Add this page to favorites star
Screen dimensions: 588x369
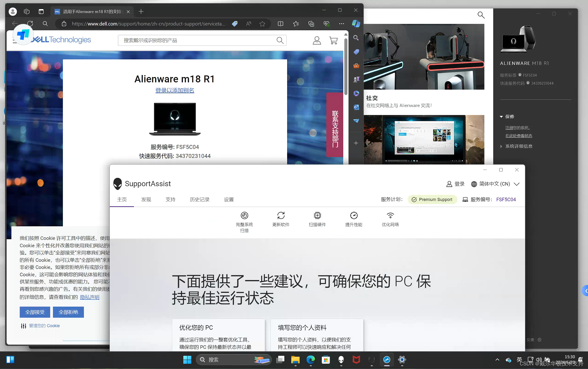262,24
